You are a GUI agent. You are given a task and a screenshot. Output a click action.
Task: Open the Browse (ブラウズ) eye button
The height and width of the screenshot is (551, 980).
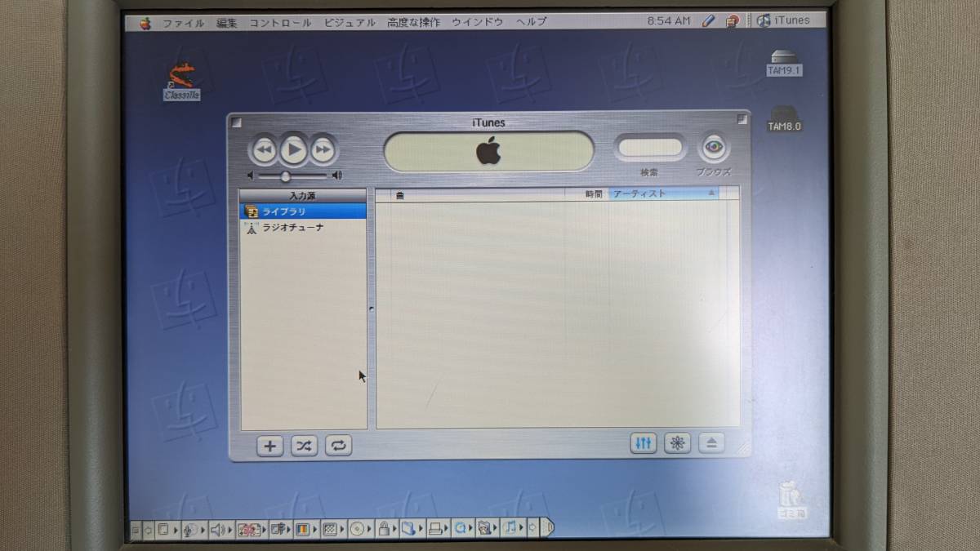click(714, 148)
